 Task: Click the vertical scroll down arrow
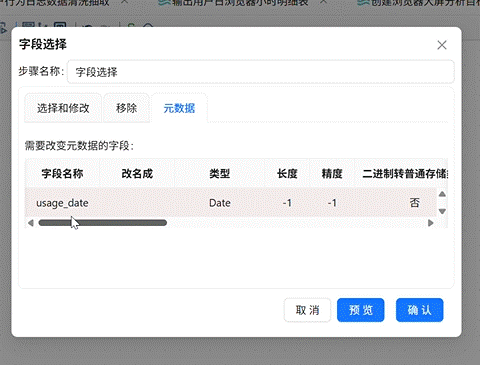coord(442,211)
